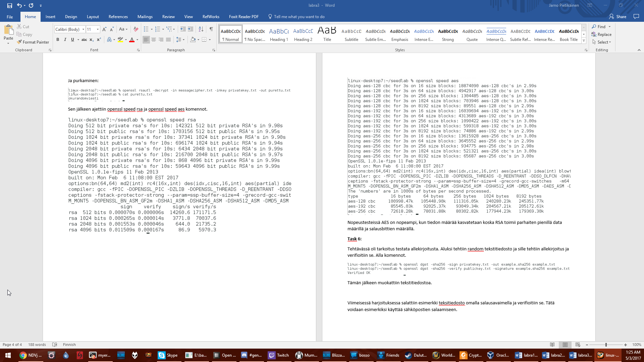Open the Layout ribbon tab

tap(93, 17)
